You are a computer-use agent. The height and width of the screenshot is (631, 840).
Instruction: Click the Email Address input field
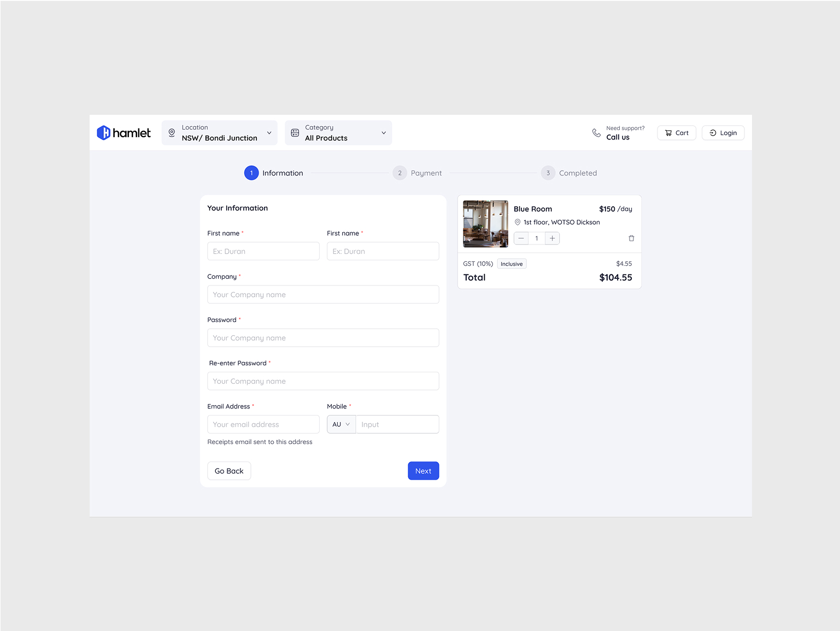[263, 424]
